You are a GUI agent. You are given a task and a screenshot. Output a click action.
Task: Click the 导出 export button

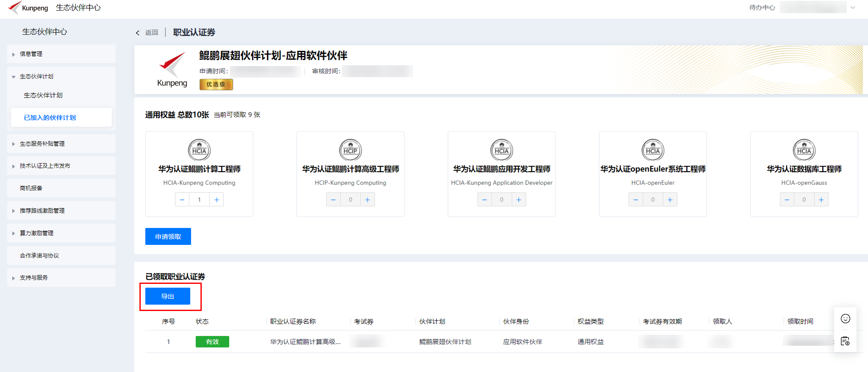pos(168,296)
